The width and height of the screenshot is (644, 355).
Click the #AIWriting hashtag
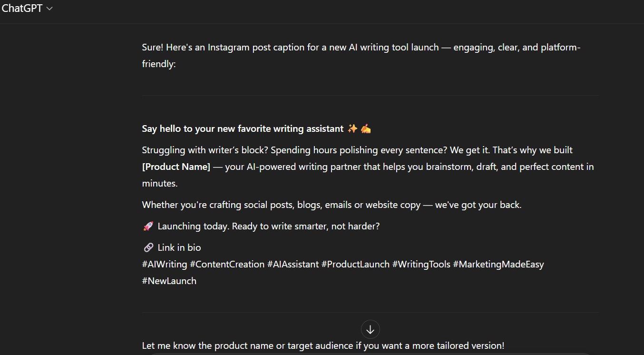point(165,264)
